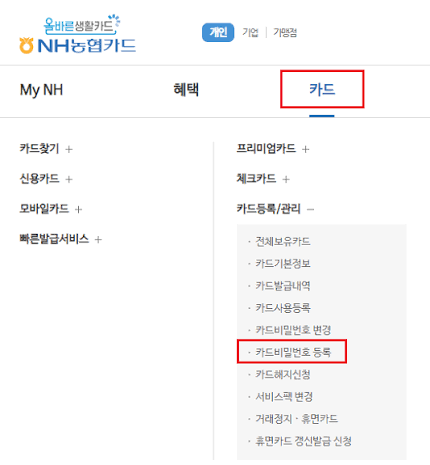Expand the plus icon next to 체크카드
Viewport: 430px width, 465px height.
(286, 179)
